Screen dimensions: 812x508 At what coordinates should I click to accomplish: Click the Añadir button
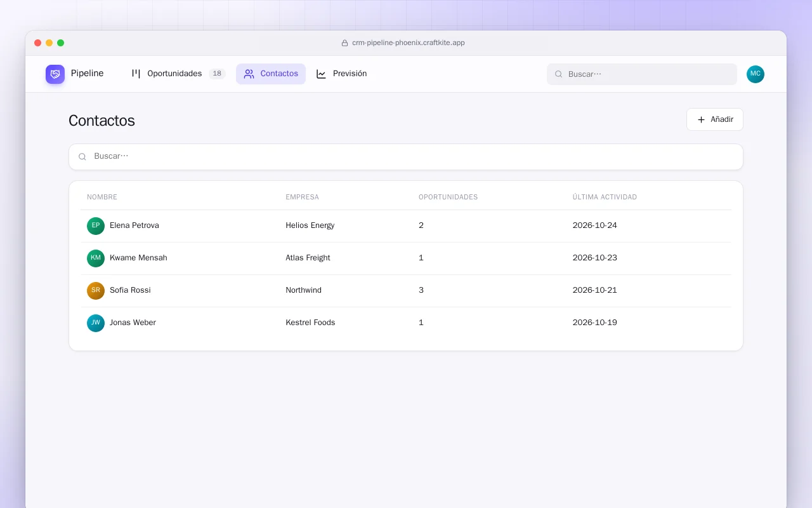coord(715,119)
